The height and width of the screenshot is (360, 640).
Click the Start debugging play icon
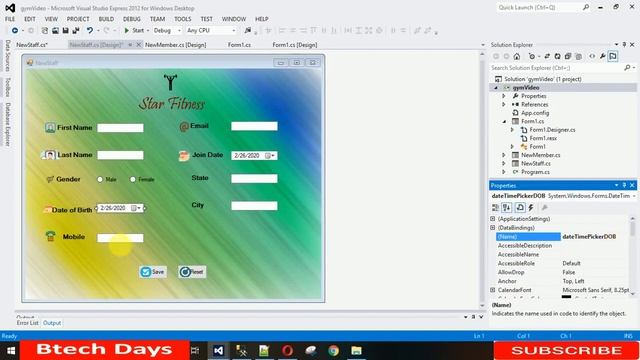click(127, 31)
